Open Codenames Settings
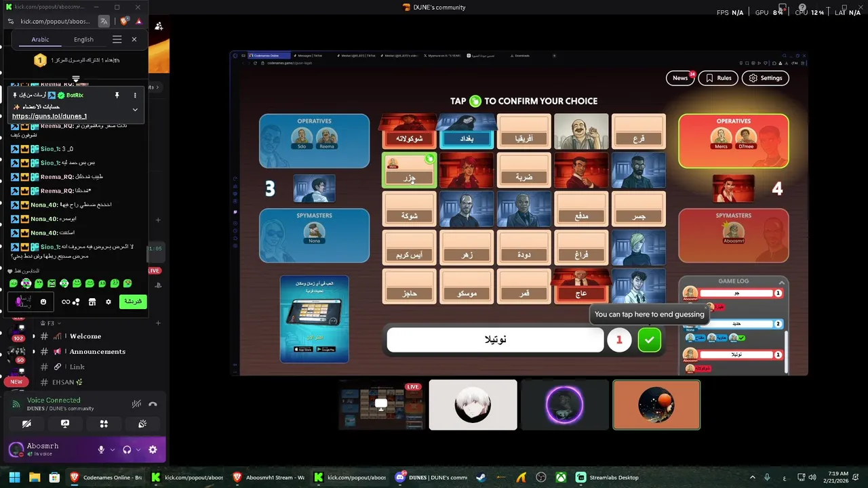 coord(766,78)
